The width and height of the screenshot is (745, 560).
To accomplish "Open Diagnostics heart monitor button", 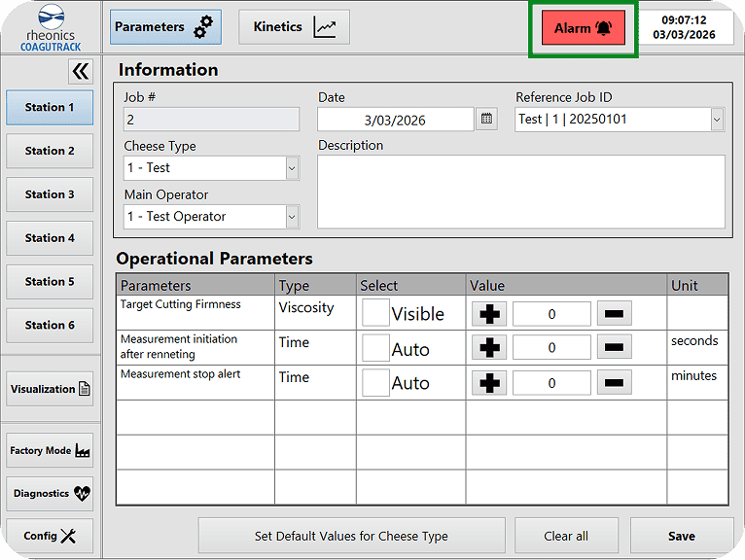I will [x=51, y=494].
